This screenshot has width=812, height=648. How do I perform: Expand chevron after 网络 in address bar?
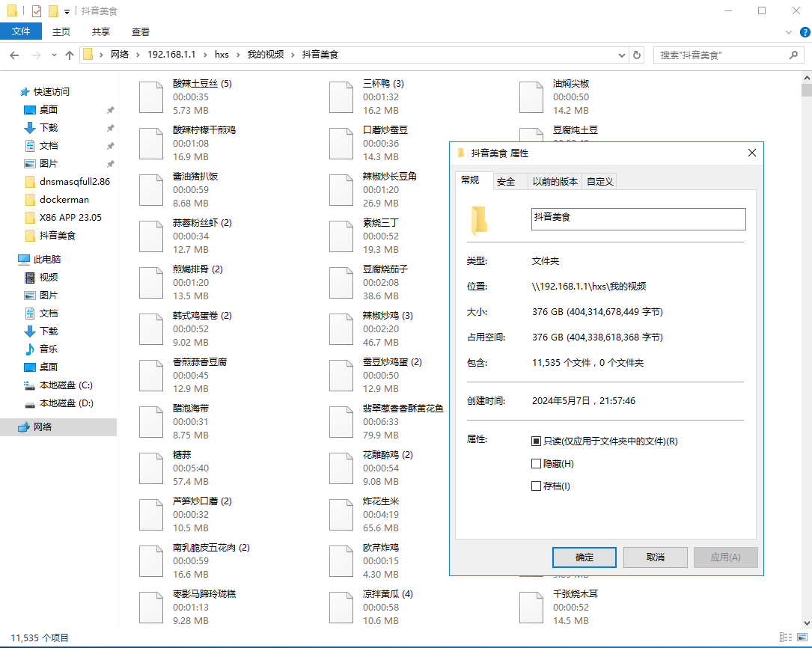pyautogui.click(x=138, y=55)
